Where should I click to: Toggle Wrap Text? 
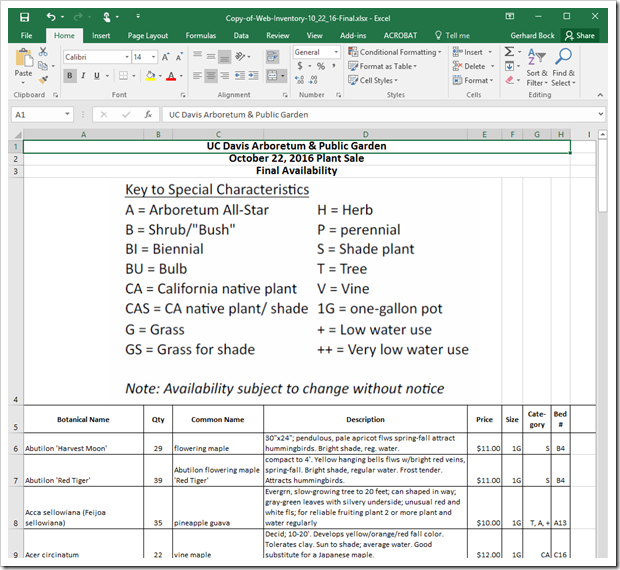(272, 57)
